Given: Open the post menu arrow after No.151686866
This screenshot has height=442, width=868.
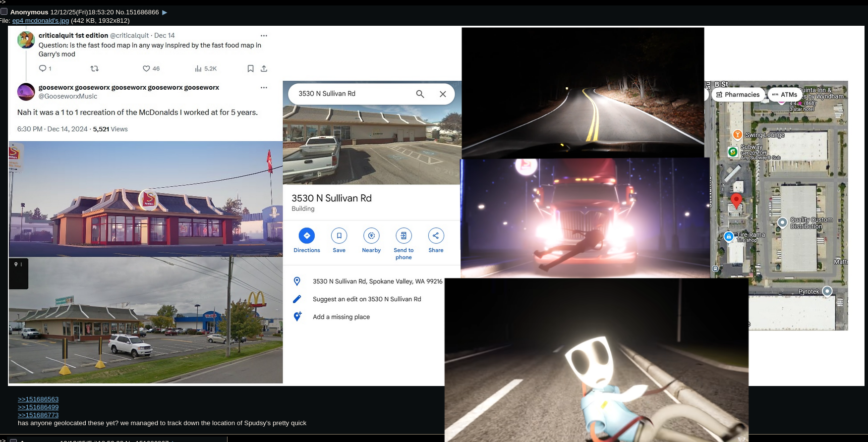Looking at the screenshot, I should pyautogui.click(x=165, y=12).
